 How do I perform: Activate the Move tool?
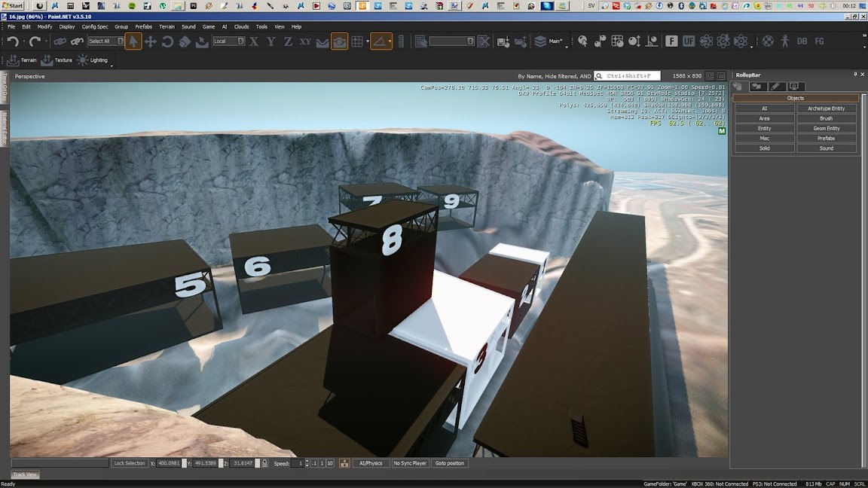tap(150, 41)
